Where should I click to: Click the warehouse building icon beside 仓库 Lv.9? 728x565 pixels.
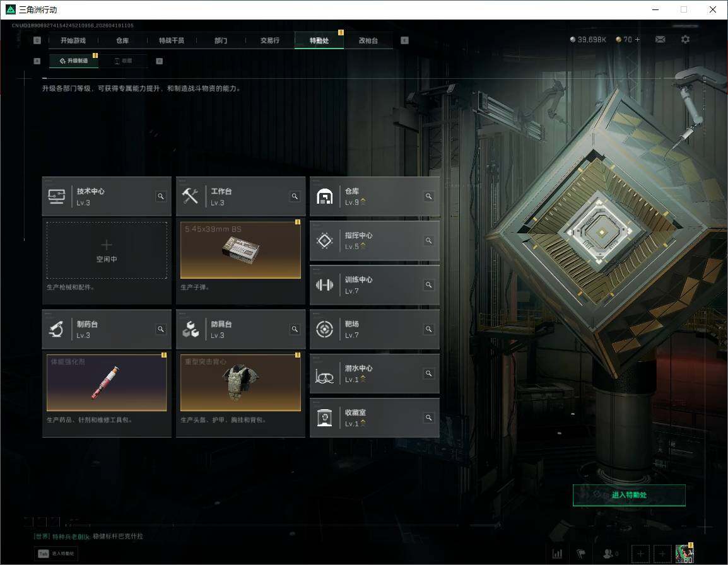[324, 196]
